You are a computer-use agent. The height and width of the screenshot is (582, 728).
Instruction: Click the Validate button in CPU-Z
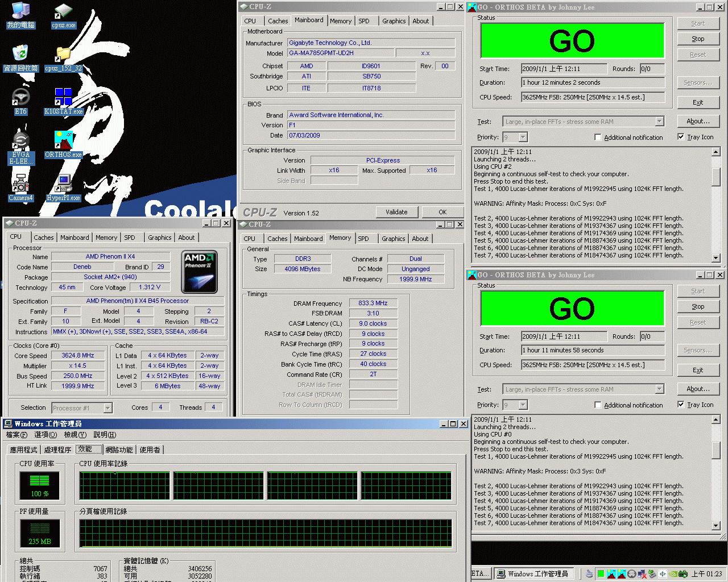pos(396,212)
